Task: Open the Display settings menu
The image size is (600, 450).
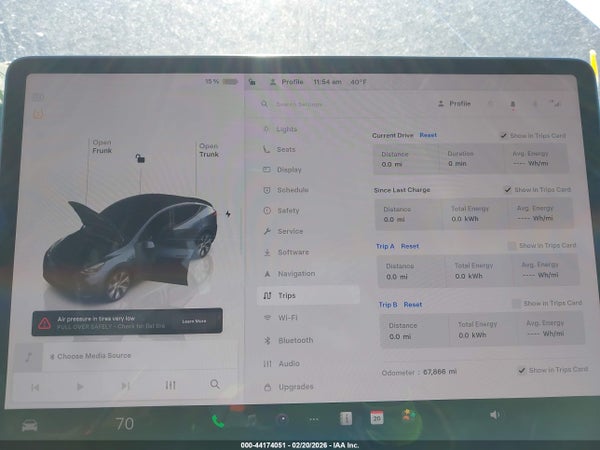Action: coord(282,170)
